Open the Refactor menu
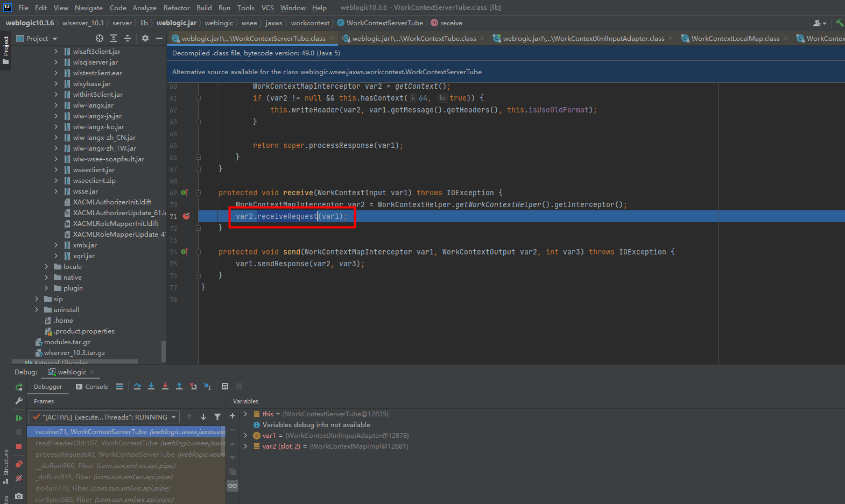This screenshot has height=504, width=845. pos(177,8)
